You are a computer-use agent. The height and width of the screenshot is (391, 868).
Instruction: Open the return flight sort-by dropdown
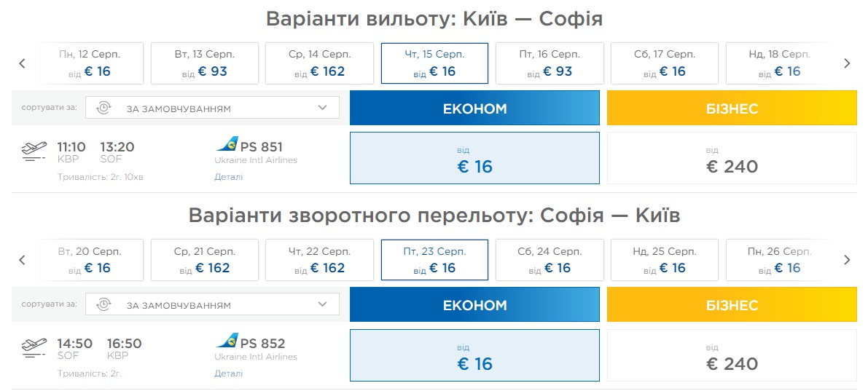tap(212, 305)
